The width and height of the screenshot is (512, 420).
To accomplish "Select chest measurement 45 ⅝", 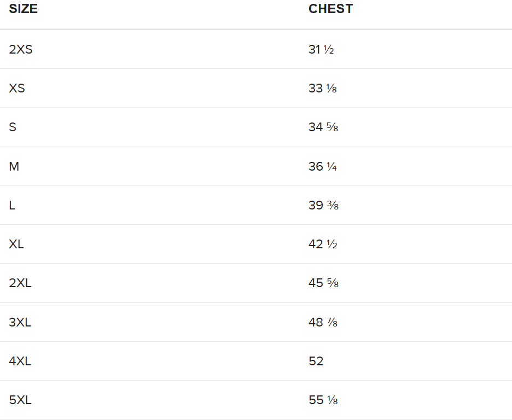I will [x=324, y=283].
